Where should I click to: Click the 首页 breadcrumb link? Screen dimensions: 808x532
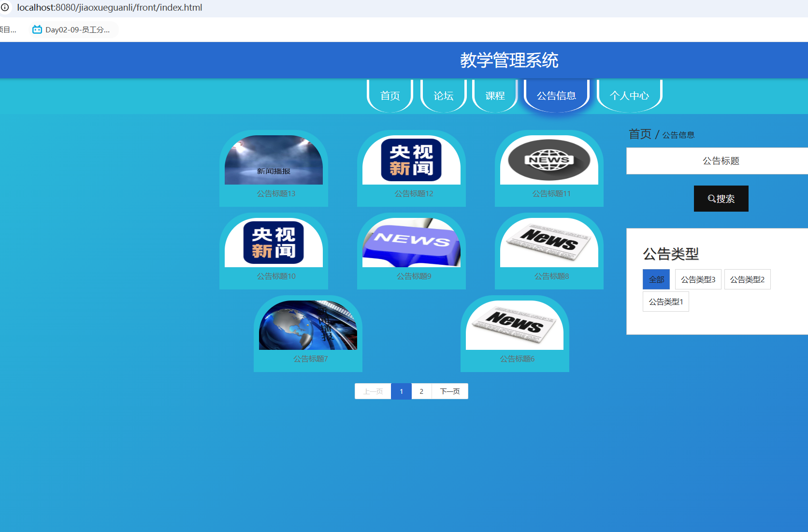pos(640,134)
